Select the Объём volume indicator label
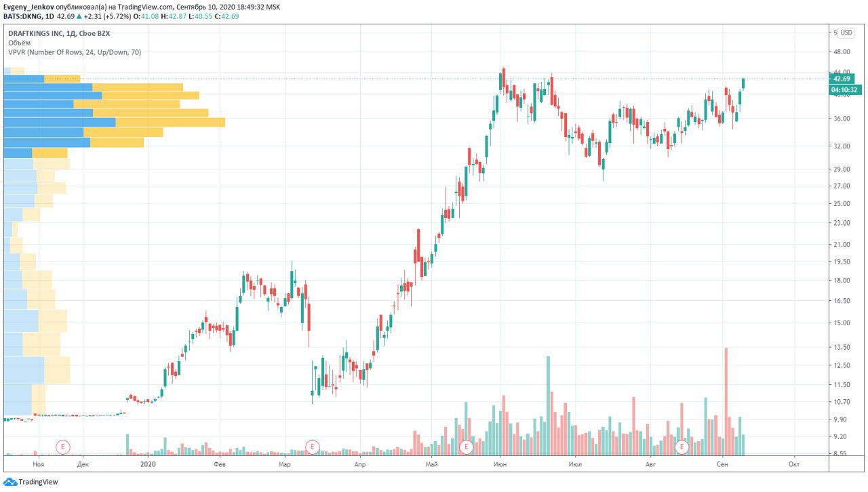The image size is (868, 492). pyautogui.click(x=20, y=43)
